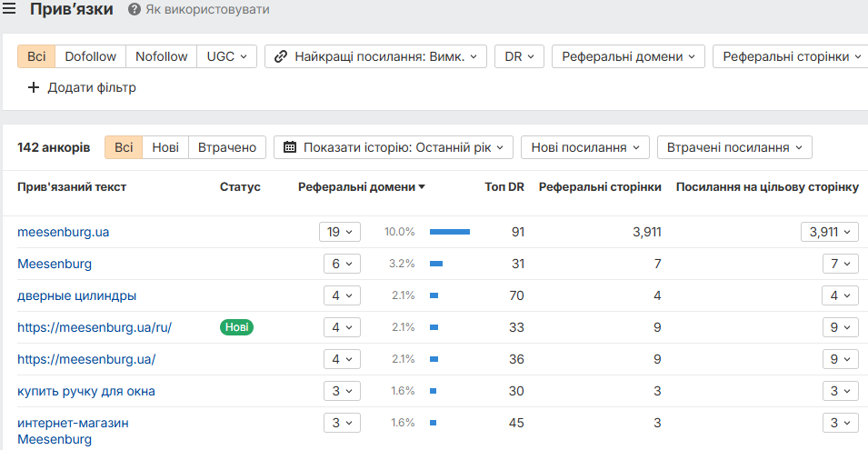The height and width of the screenshot is (450, 868).
Task: Click the chain link icon in Найкращі посилання
Action: (x=281, y=56)
